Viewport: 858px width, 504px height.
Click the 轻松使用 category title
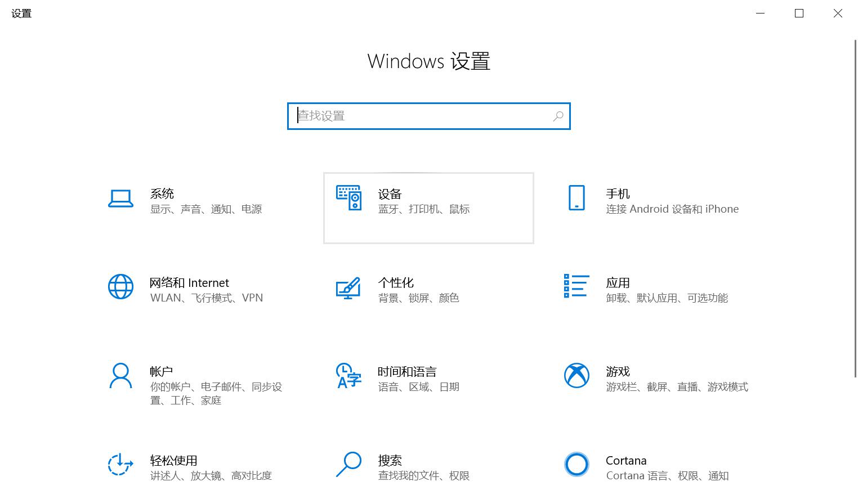(x=173, y=460)
